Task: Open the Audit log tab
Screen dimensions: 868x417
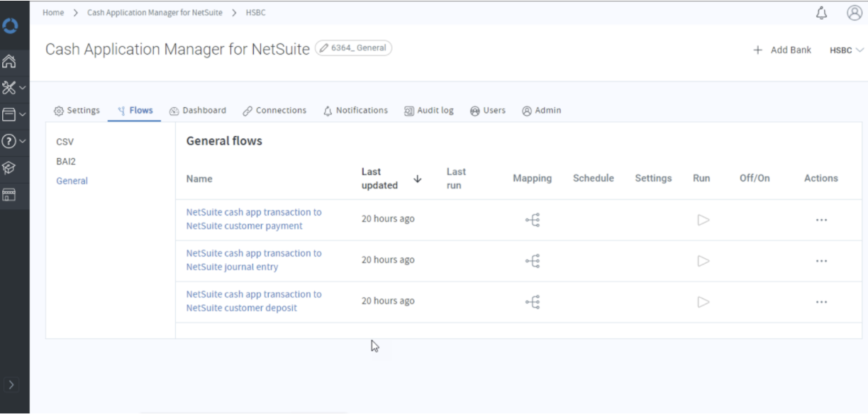Action: point(428,111)
